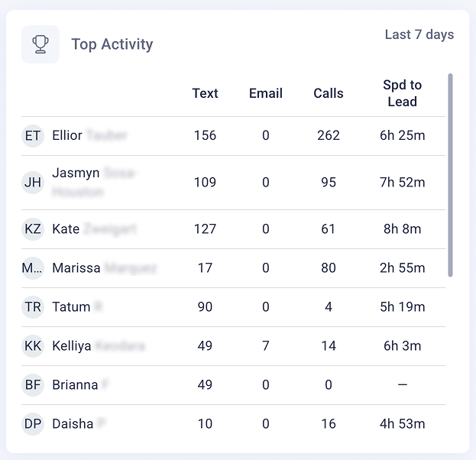This screenshot has height=460, width=476.
Task: Sort by Spd to Lead column header
Action: click(x=402, y=93)
